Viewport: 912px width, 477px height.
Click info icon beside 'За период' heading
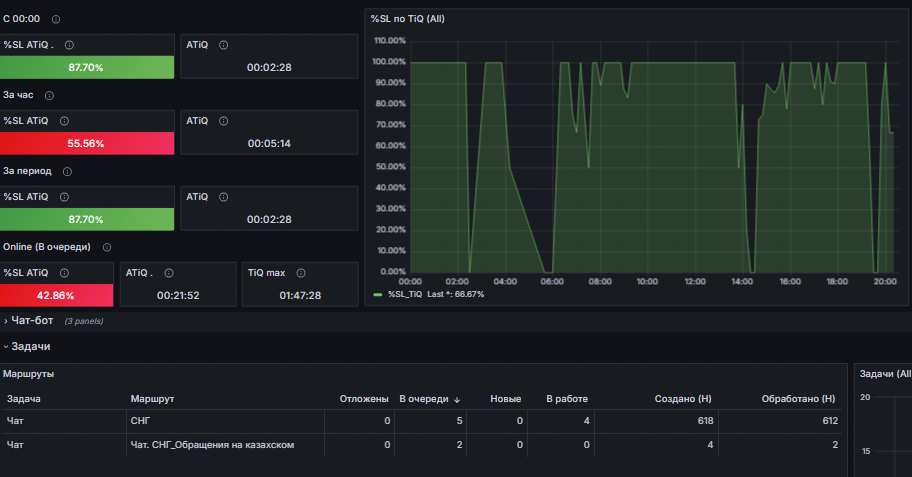[67, 172]
